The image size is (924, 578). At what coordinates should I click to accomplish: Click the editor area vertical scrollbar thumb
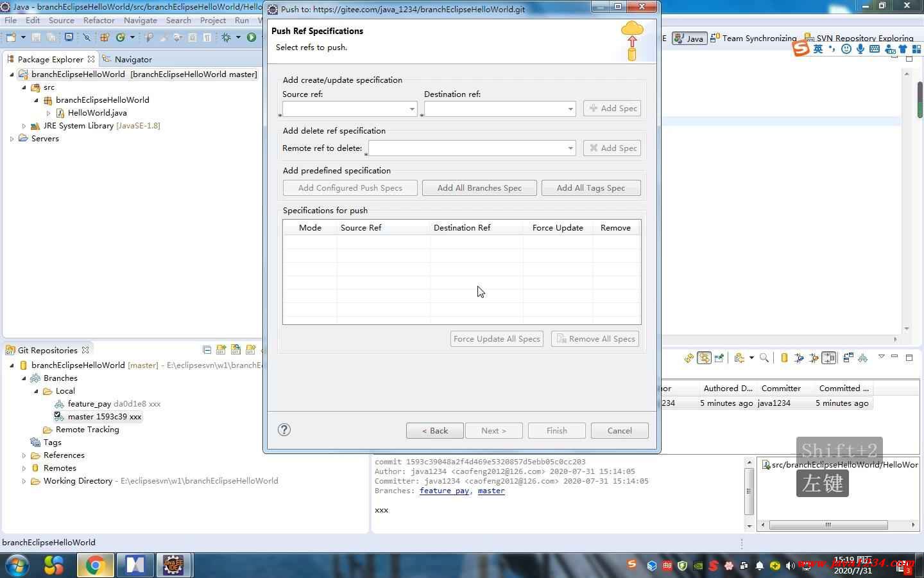pos(920,100)
